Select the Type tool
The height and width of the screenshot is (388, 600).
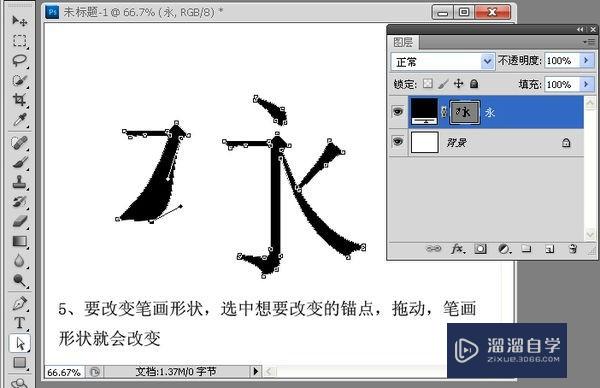tap(20, 323)
